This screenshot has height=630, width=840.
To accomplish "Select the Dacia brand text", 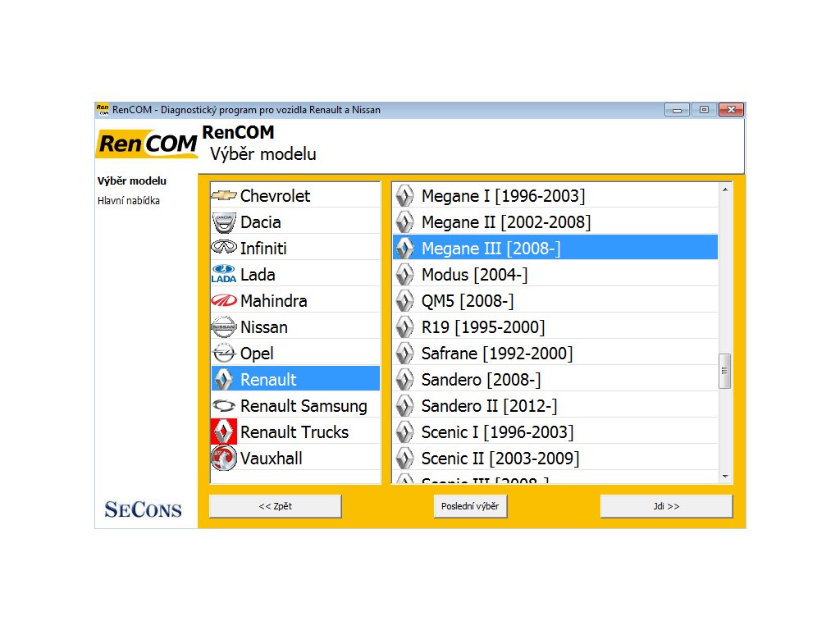I will [261, 221].
